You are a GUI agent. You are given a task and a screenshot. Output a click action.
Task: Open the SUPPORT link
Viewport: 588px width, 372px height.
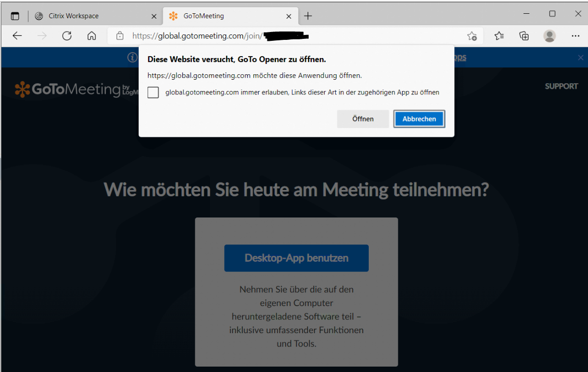point(561,86)
